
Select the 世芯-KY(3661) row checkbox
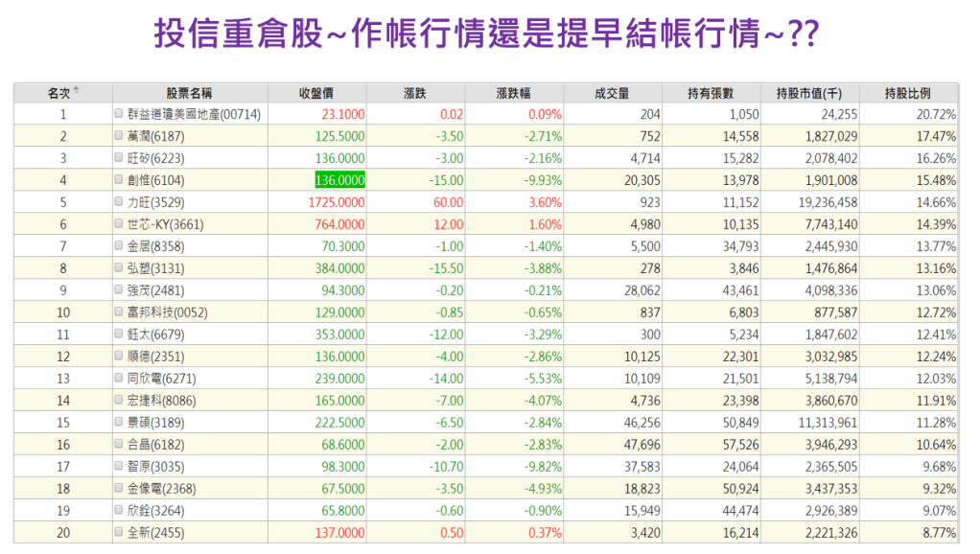pyautogui.click(x=119, y=224)
